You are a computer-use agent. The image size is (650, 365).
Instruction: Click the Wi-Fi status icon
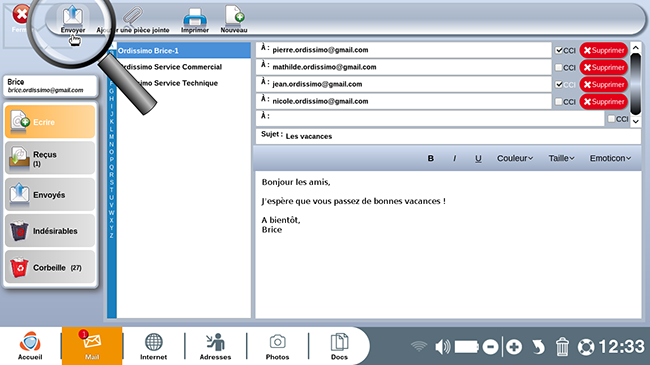pos(419,346)
